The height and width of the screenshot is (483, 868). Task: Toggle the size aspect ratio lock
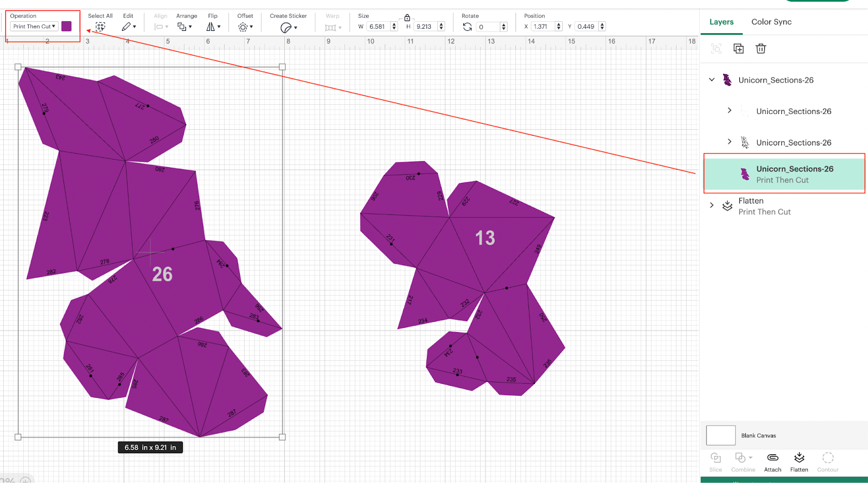[407, 17]
